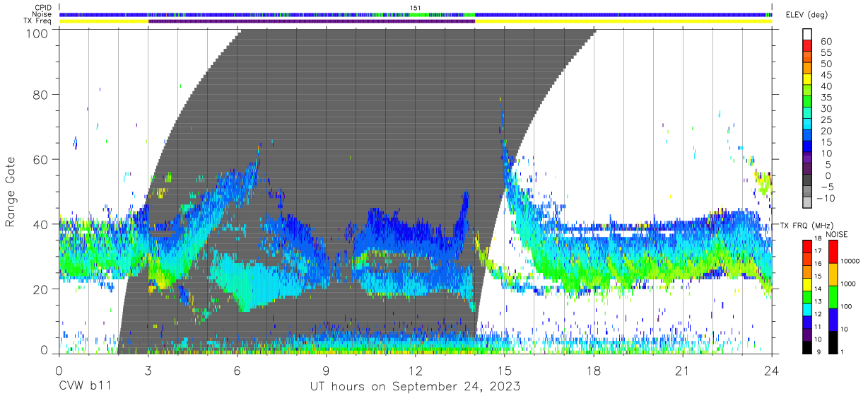Click the white top box of the elevation colorbar
The width and height of the screenshot is (868, 401).
coord(807,34)
